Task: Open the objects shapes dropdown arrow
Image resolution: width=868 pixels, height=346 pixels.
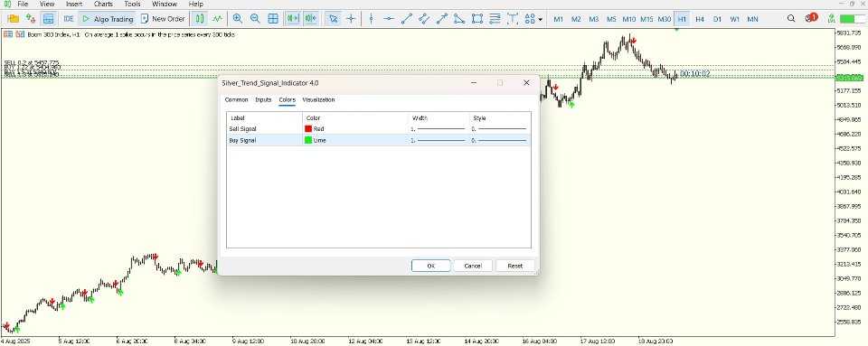Action: pyautogui.click(x=541, y=19)
